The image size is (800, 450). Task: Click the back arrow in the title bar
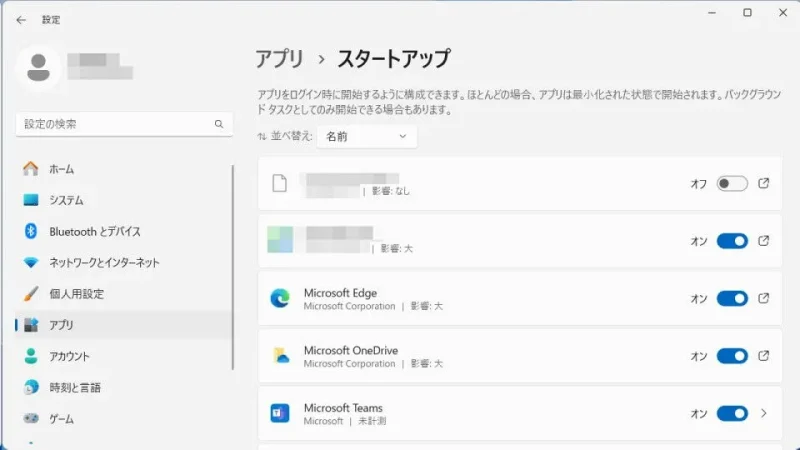click(x=21, y=19)
